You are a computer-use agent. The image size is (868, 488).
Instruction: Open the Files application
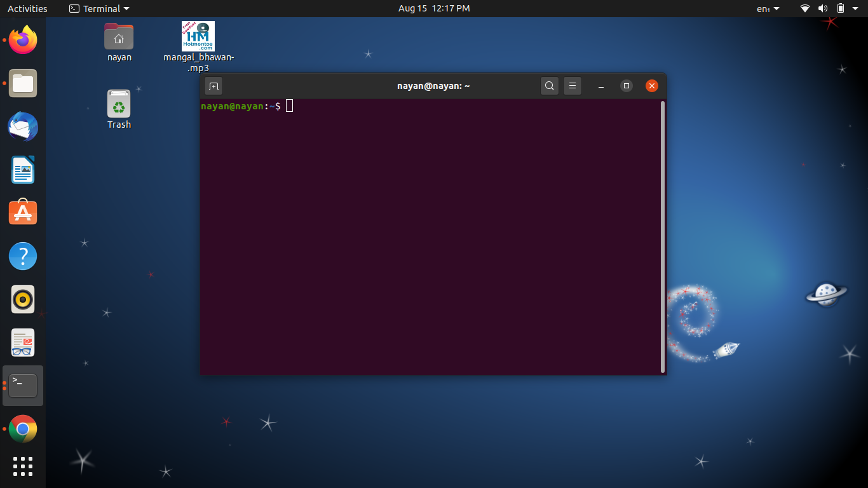pos(23,83)
